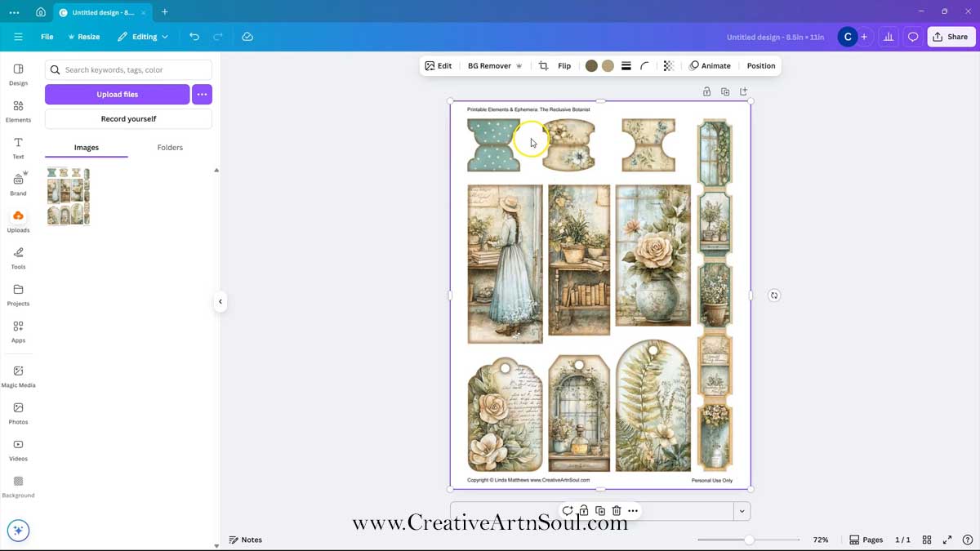Click BG Remover

(495, 66)
